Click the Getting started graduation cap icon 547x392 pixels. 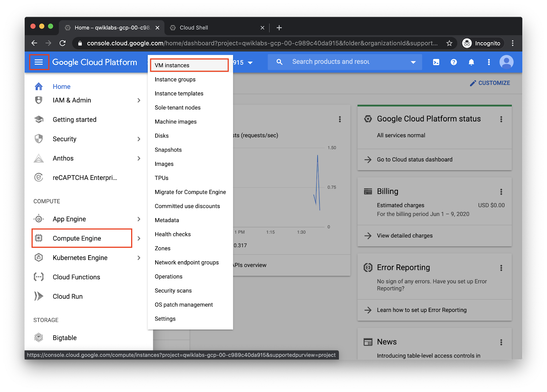coord(39,119)
